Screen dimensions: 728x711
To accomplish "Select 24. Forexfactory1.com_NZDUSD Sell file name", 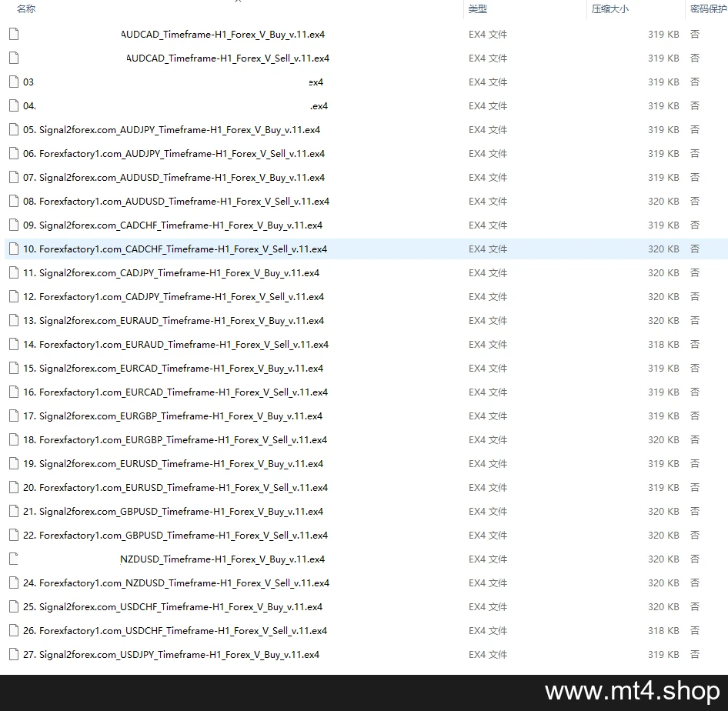I will coord(176,583).
